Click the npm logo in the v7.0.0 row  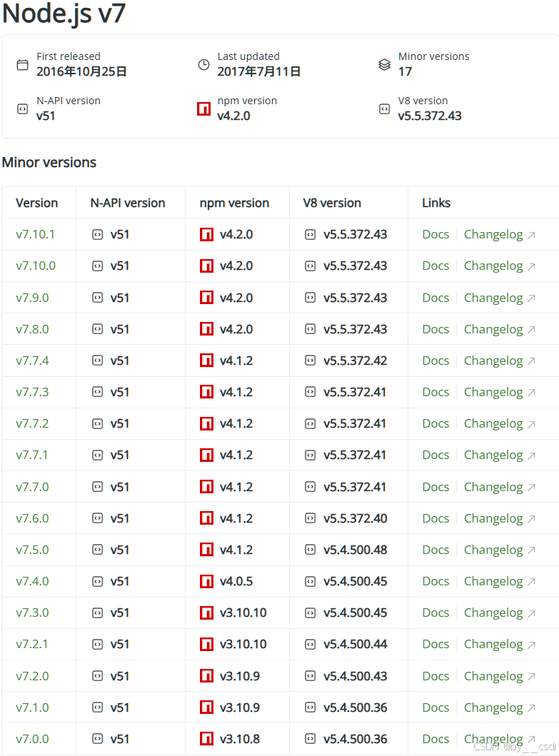[206, 739]
